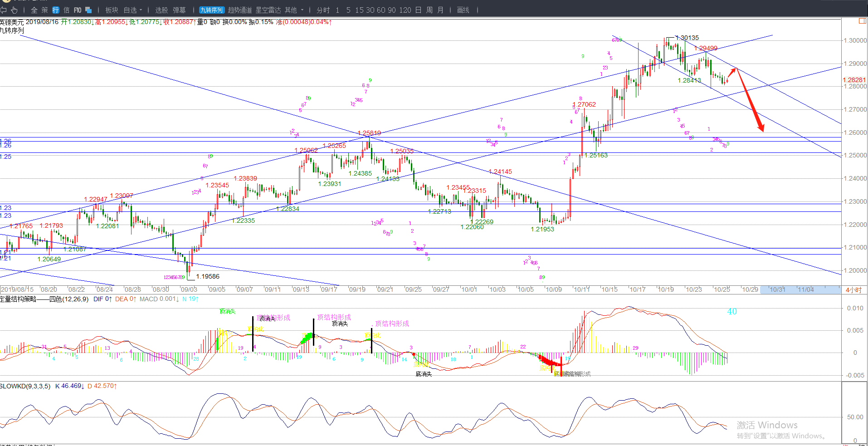The image size is (868, 446).
Task: Select the 1 minute period
Action: (337, 10)
